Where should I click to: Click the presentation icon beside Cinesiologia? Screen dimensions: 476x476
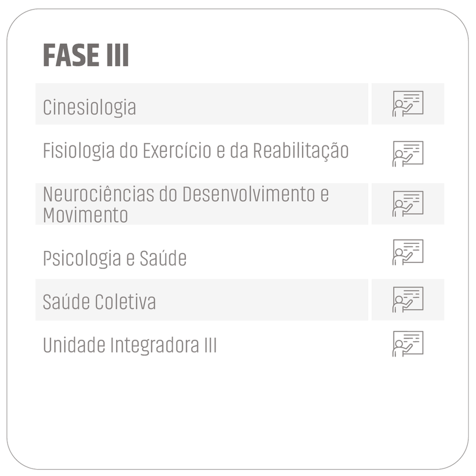click(x=408, y=104)
